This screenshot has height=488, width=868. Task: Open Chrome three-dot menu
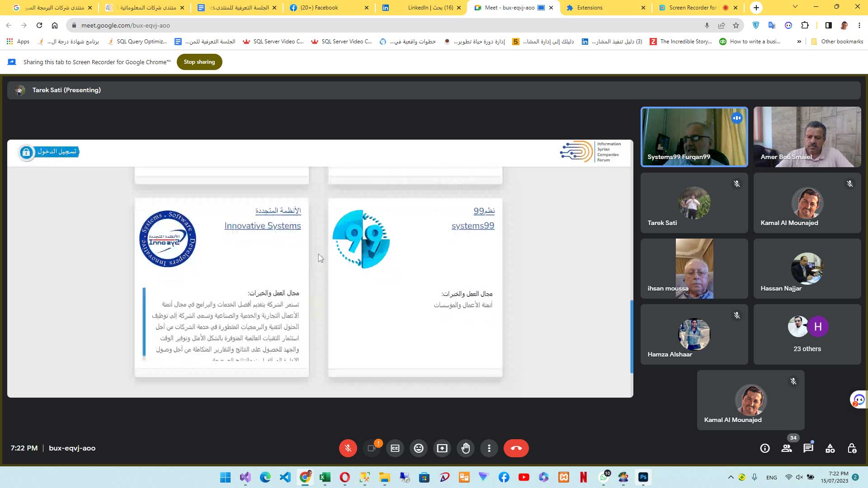point(859,25)
